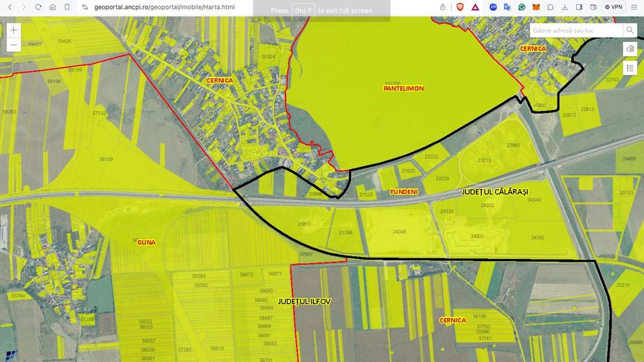Toggle the Brave VPN button
This screenshot has width=644, height=362.
coord(613,7)
